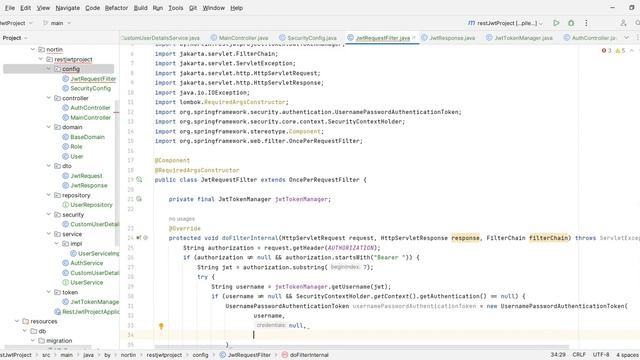The image size is (640, 360).
Task: Click JwtRequestFilter in the breadcrumb bar
Action: (x=245, y=355)
